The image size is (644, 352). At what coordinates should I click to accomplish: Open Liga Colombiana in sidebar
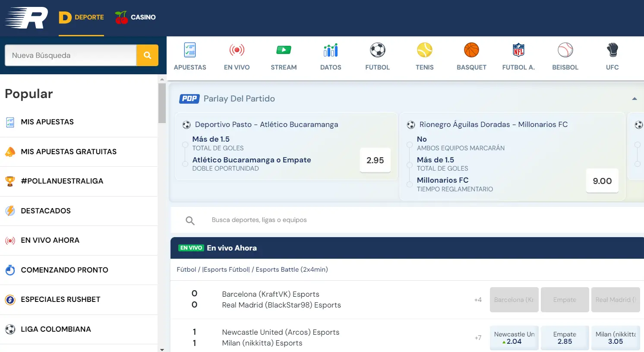[x=56, y=329]
